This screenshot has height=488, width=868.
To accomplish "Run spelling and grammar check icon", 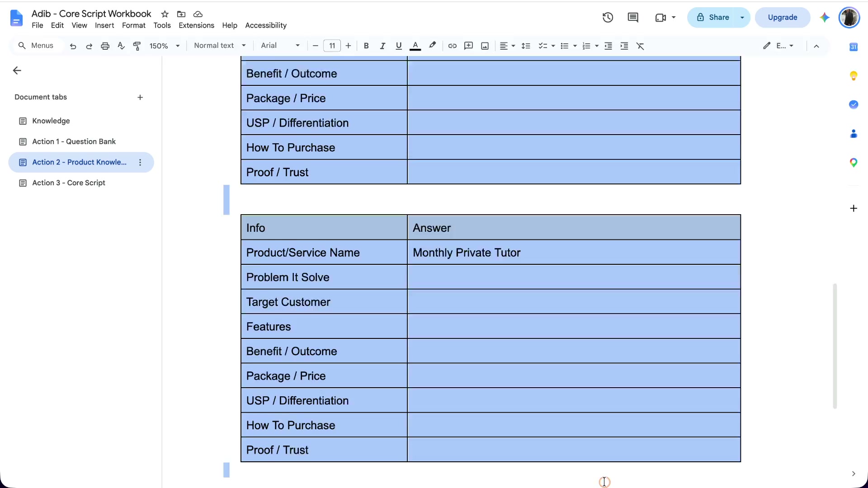I will pos(121,46).
